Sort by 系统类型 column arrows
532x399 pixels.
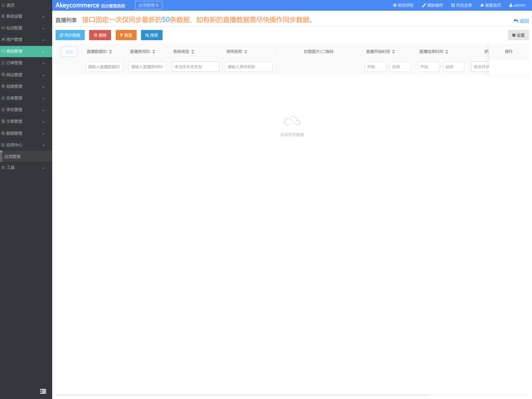pyautogui.click(x=193, y=52)
